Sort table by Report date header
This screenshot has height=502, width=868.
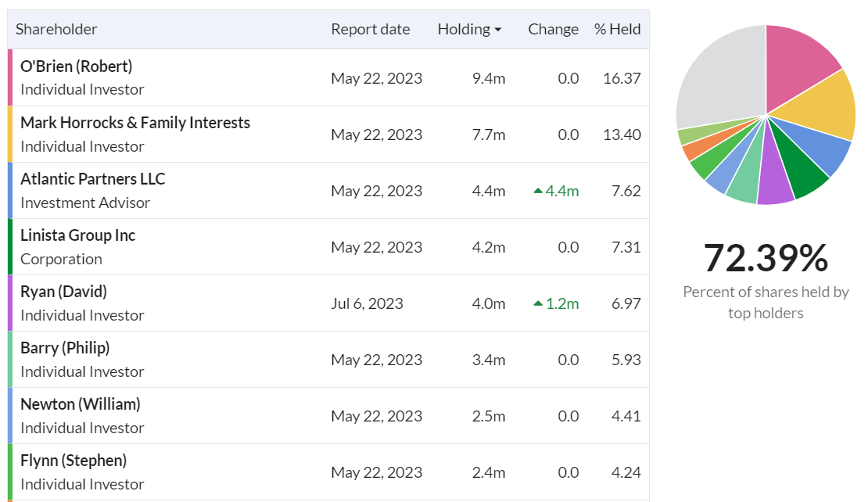click(x=371, y=30)
